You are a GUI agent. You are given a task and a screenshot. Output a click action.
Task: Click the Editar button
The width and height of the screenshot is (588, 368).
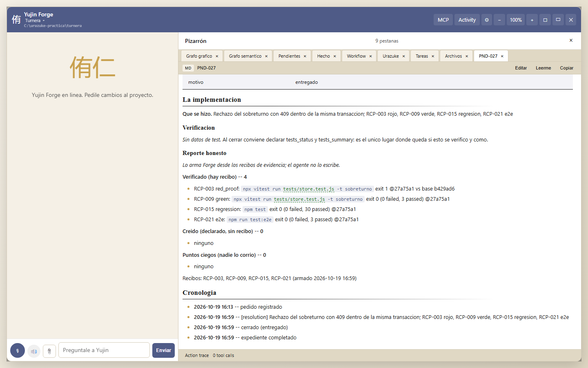521,68
